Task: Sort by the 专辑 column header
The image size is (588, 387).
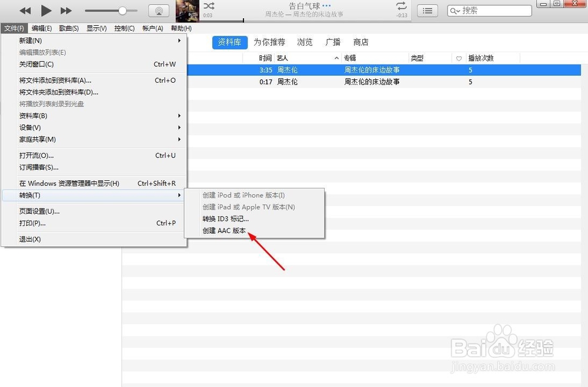Action: [375, 58]
